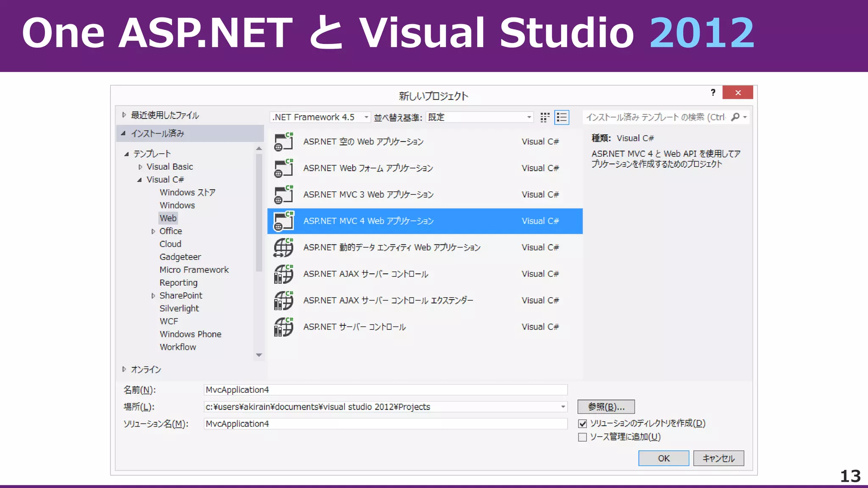
Task: Click the Browse (参照) button
Action: point(606,407)
